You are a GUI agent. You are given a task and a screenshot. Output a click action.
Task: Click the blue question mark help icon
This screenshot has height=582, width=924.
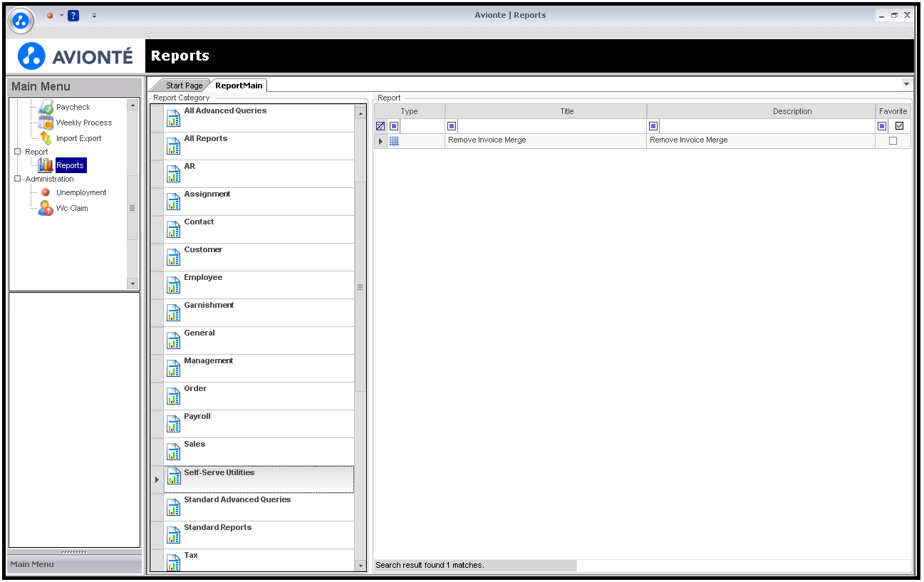[x=73, y=15]
